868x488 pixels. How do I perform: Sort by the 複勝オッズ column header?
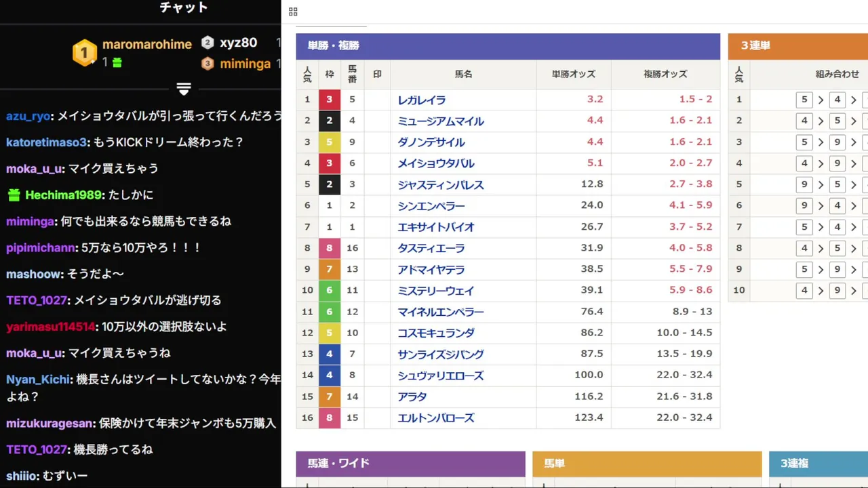pos(665,75)
